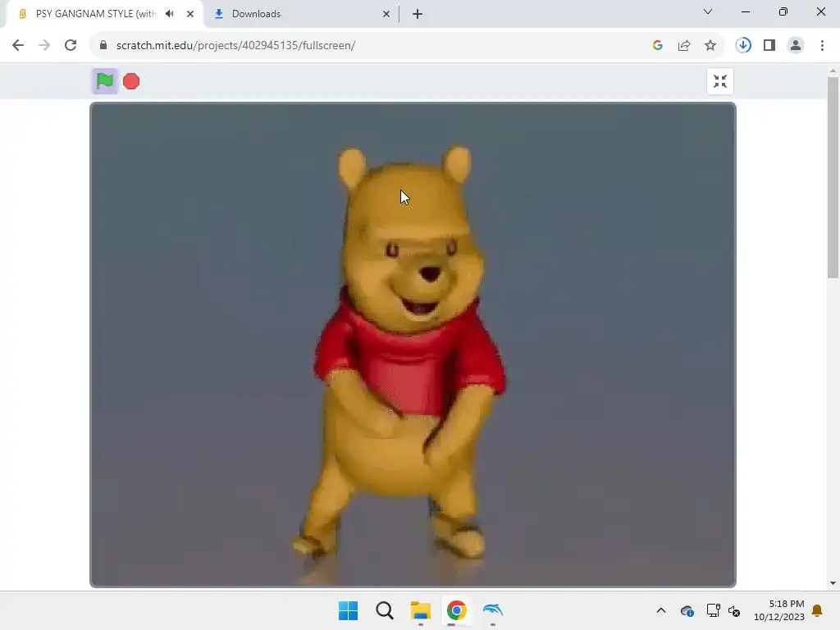Click the muted volume tray icon
Viewport: 840px width, 630px height.
(x=734, y=610)
